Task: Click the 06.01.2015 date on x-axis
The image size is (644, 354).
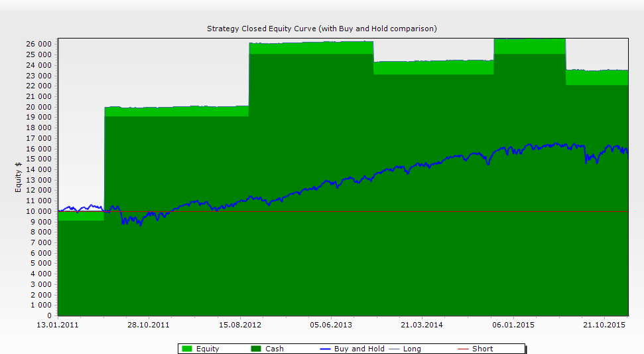Action: coord(513,325)
